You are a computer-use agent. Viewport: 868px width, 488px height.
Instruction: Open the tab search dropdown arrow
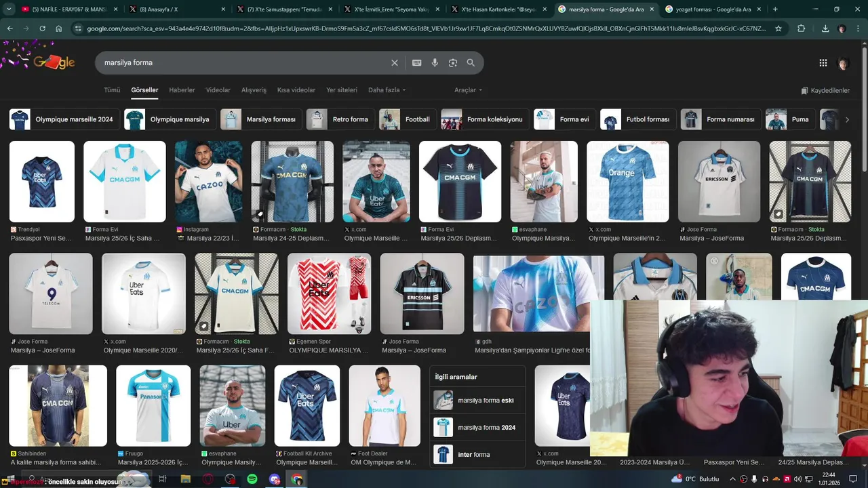pos(9,9)
